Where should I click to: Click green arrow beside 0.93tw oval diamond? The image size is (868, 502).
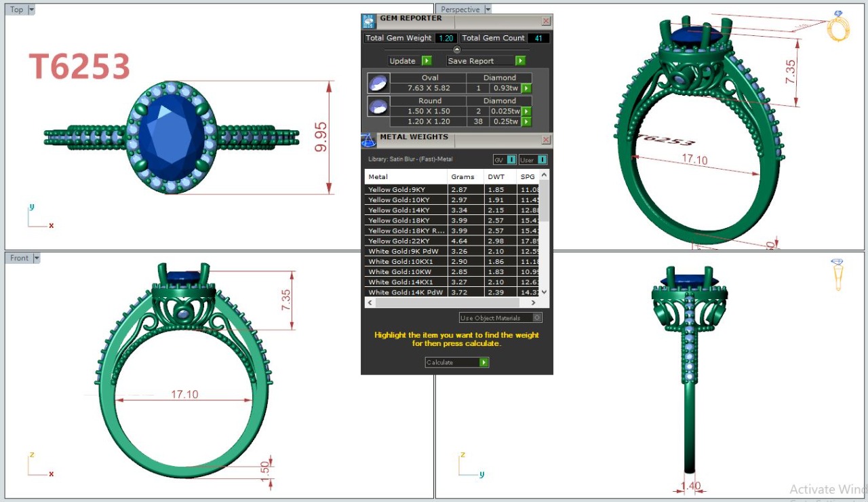click(526, 88)
